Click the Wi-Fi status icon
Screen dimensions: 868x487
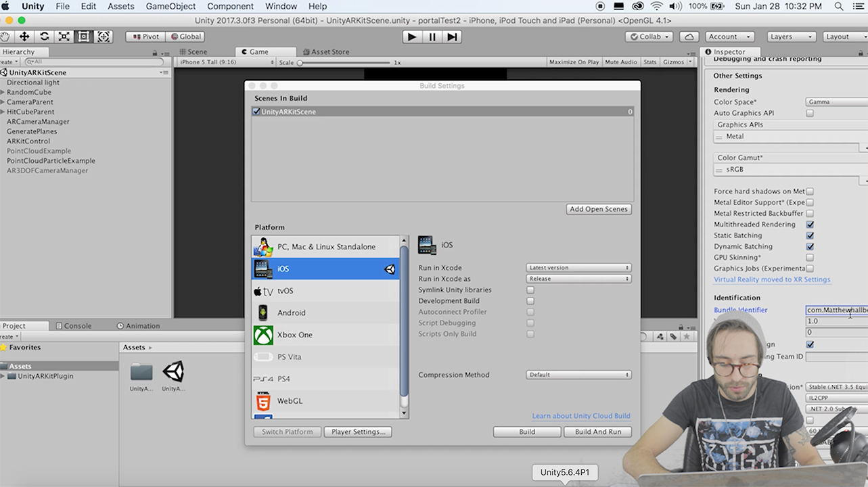click(x=656, y=6)
